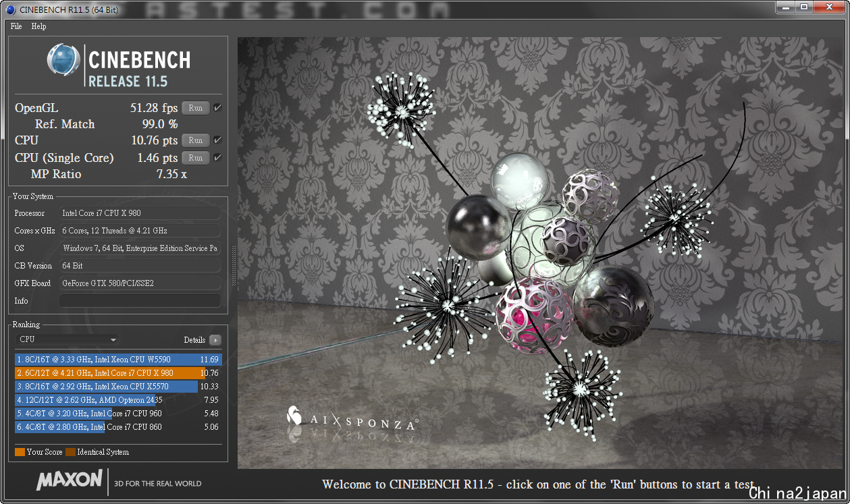Run the CPU (Single Core) benchmark

pyautogui.click(x=195, y=158)
